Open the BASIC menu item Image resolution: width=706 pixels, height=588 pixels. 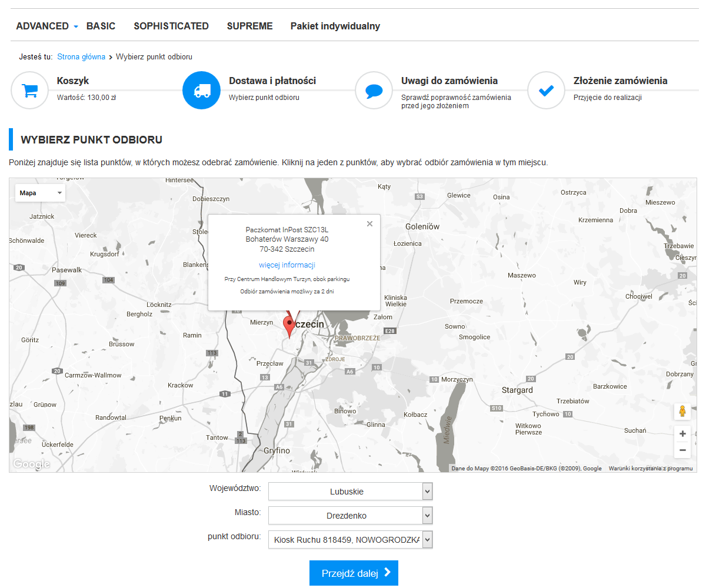101,26
